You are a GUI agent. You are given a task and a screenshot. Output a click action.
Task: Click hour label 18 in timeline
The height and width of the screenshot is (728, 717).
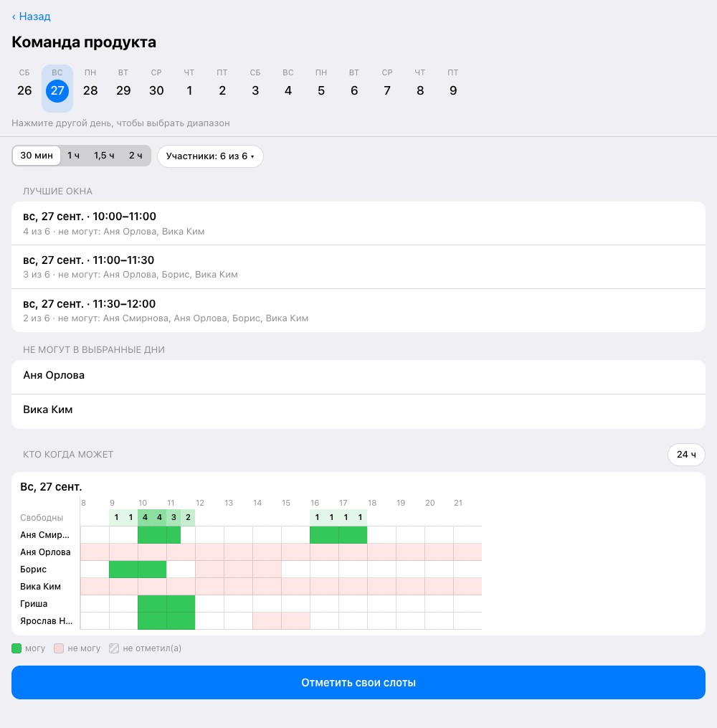[372, 503]
